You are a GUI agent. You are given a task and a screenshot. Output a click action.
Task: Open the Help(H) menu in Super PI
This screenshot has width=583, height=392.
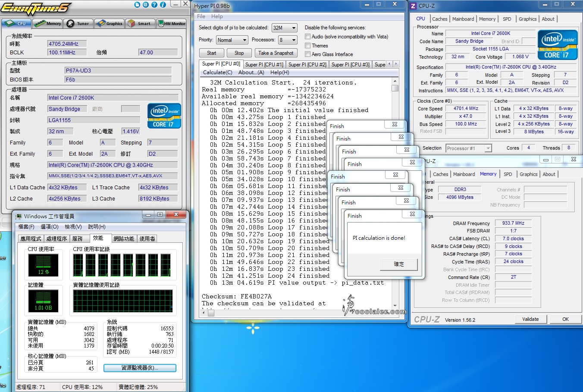click(x=280, y=72)
